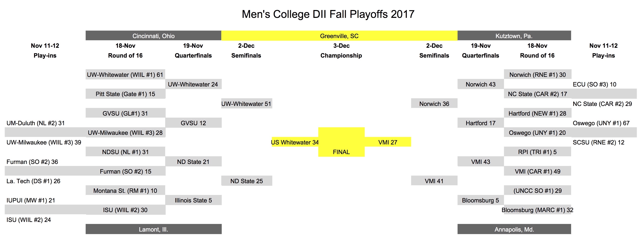Select the Lamont, Ill. footer bar
Screen dimensions: 644x243
pyautogui.click(x=153, y=229)
